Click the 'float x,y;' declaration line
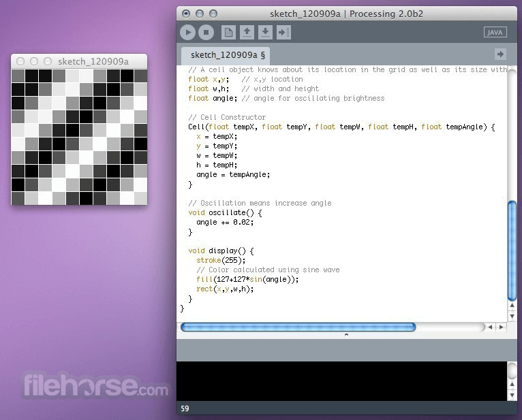Screen dimensions: 522x420 (209, 79)
